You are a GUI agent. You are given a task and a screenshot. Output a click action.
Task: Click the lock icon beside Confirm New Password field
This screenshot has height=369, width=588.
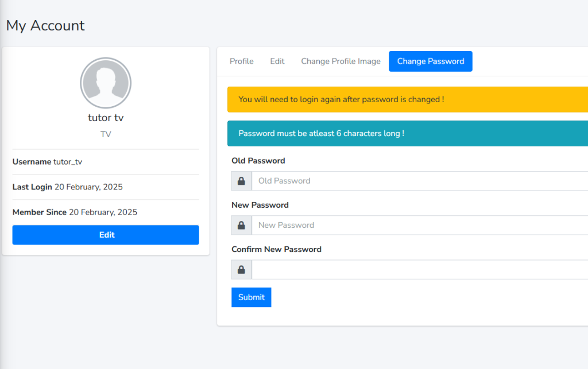pos(241,270)
